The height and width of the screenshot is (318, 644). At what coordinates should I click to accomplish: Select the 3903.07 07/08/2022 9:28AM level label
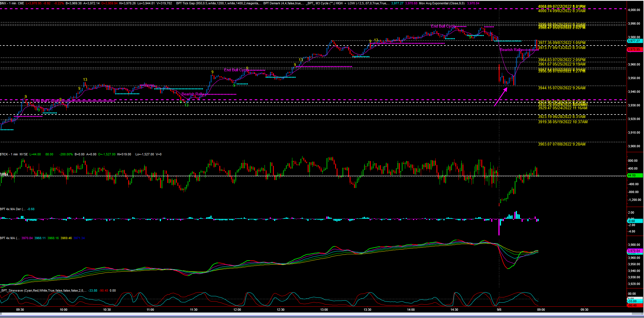[x=562, y=144]
